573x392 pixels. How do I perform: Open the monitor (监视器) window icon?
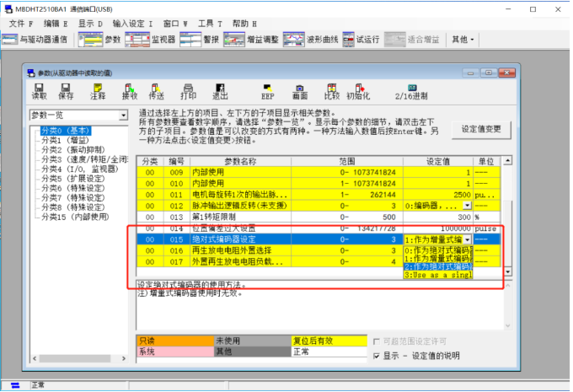137,40
